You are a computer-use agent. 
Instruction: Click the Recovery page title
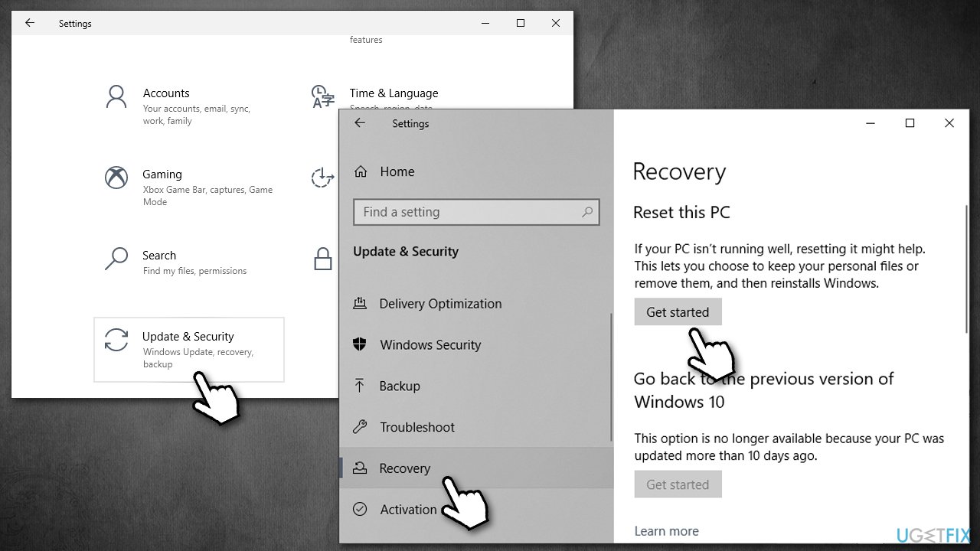(679, 172)
